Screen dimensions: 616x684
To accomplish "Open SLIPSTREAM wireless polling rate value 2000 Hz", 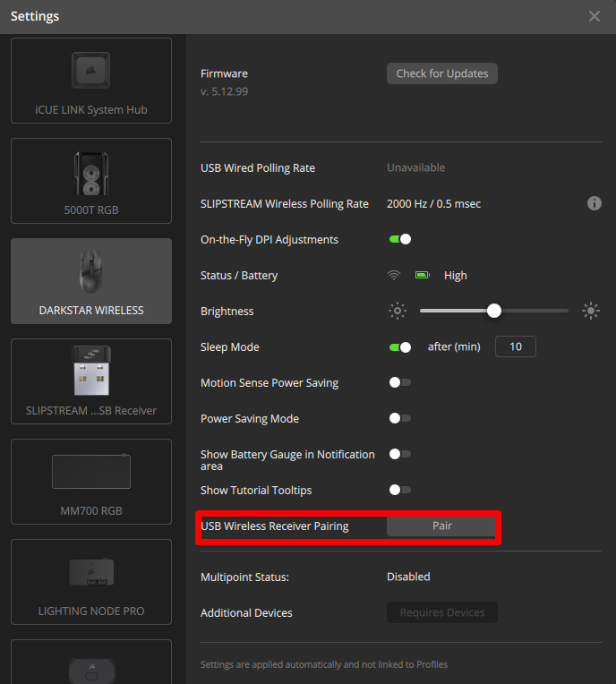I will [433, 204].
